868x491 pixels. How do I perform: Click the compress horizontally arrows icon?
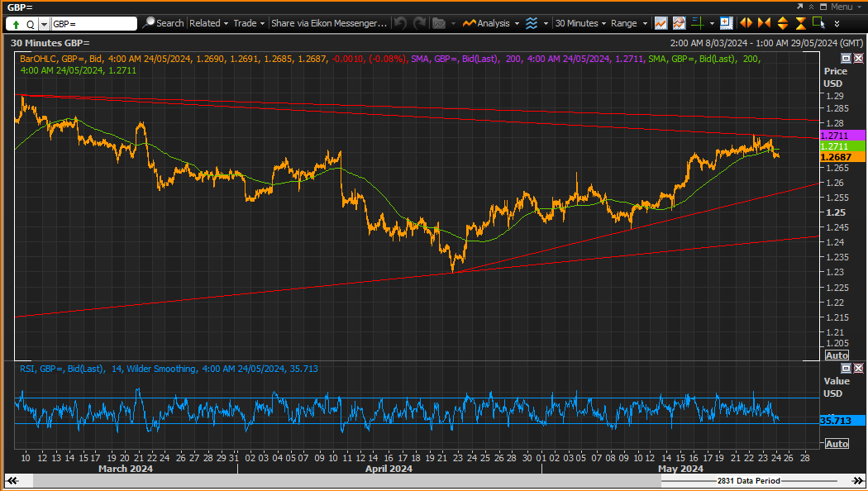[x=765, y=23]
